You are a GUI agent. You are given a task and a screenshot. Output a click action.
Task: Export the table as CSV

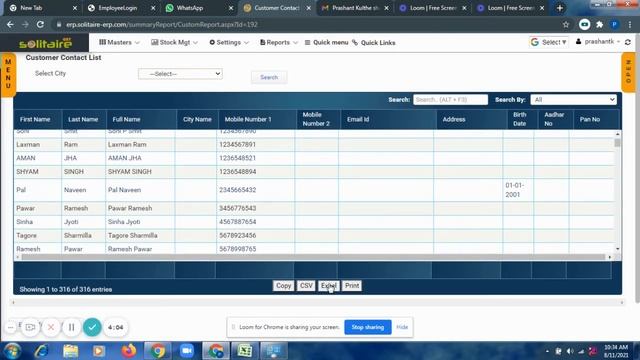[x=306, y=286]
